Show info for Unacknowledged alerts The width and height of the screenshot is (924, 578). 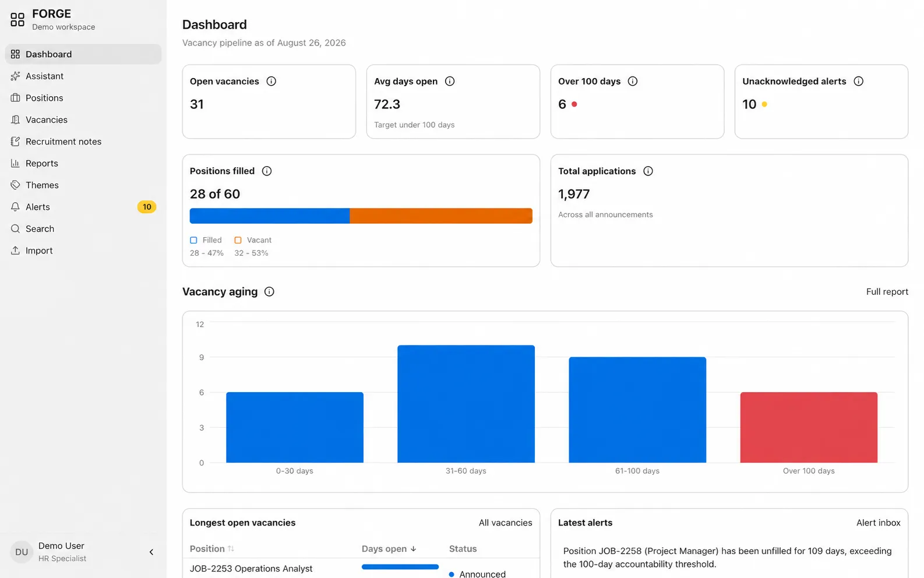click(x=859, y=81)
